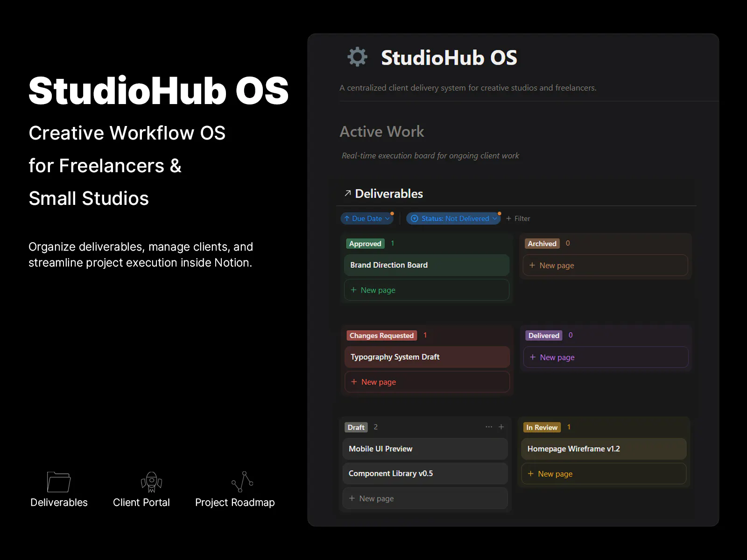This screenshot has width=747, height=560.
Task: Add a new page under Draft
Action: [x=425, y=498]
